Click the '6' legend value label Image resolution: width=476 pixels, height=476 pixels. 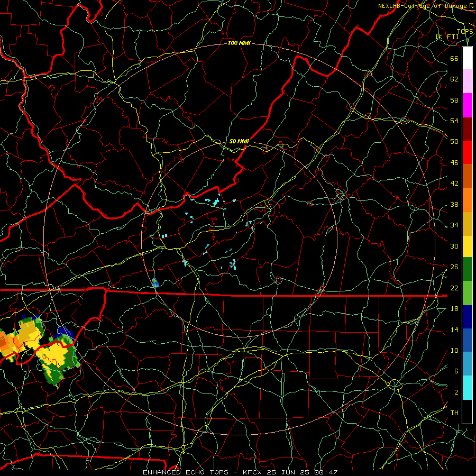(456, 371)
